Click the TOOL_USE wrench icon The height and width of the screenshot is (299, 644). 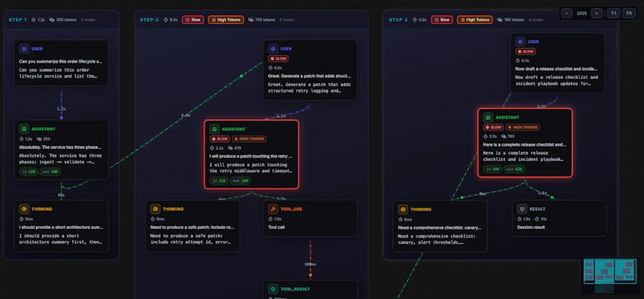273,209
